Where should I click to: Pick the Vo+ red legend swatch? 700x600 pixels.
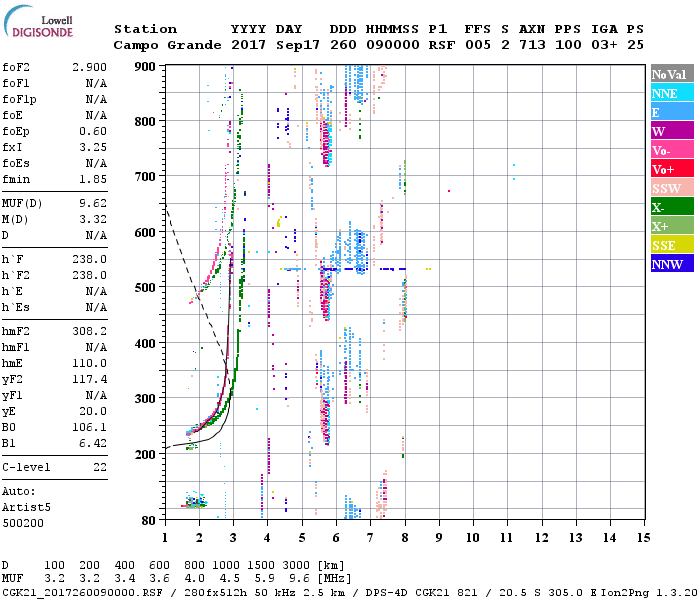669,170
